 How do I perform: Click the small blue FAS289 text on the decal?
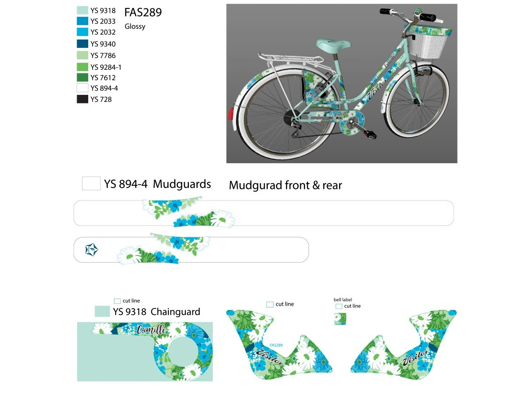(276, 345)
